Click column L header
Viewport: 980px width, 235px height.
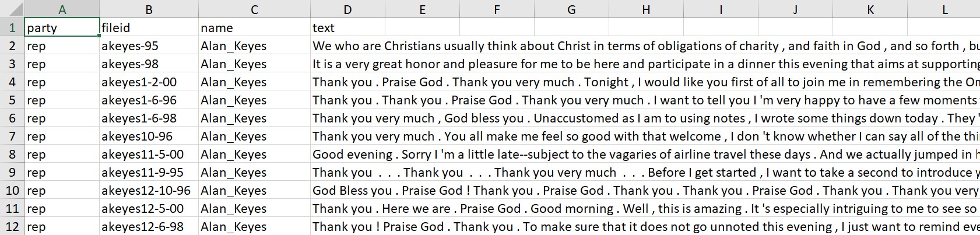(944, 9)
